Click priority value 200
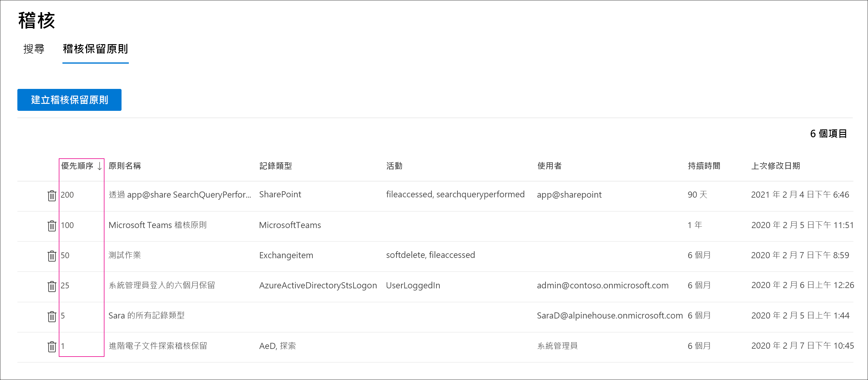Viewport: 868px width, 380px height. (67, 195)
